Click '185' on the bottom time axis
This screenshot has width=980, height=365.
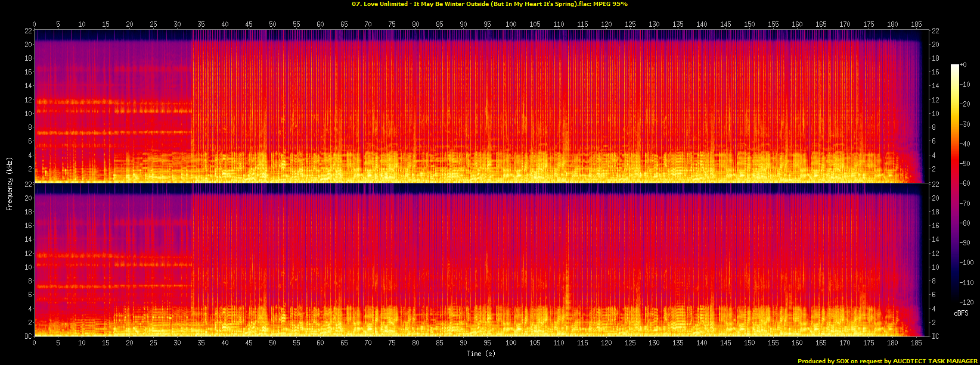(916, 342)
